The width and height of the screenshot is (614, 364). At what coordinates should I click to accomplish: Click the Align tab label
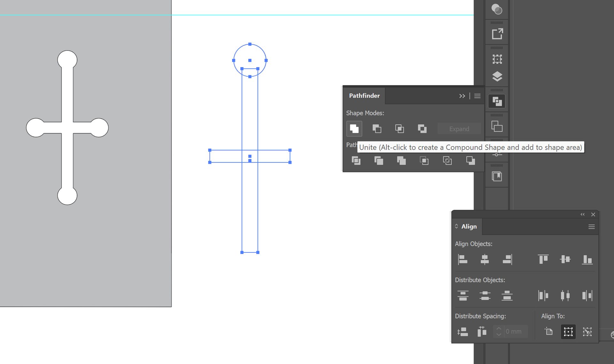pos(469,226)
